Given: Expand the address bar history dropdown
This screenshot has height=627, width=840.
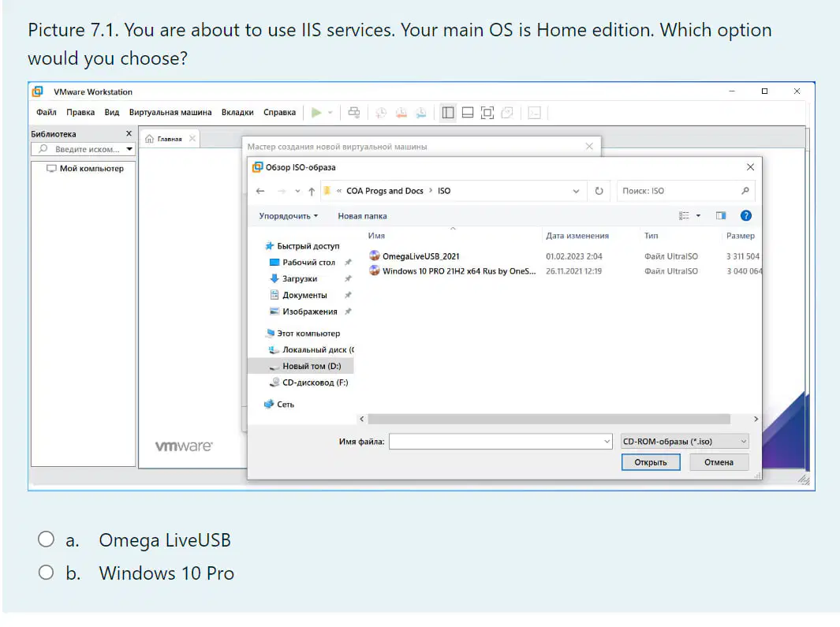Looking at the screenshot, I should pos(576,191).
